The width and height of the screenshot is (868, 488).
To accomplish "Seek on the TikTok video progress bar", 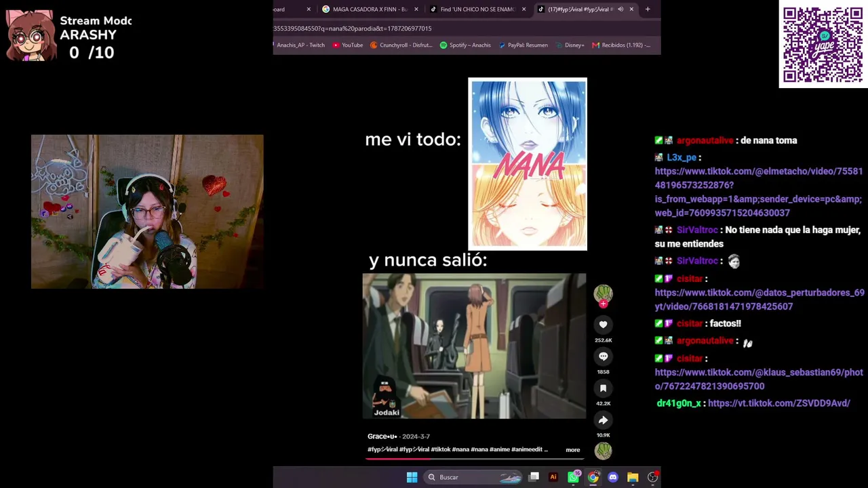I will pyautogui.click(x=475, y=458).
